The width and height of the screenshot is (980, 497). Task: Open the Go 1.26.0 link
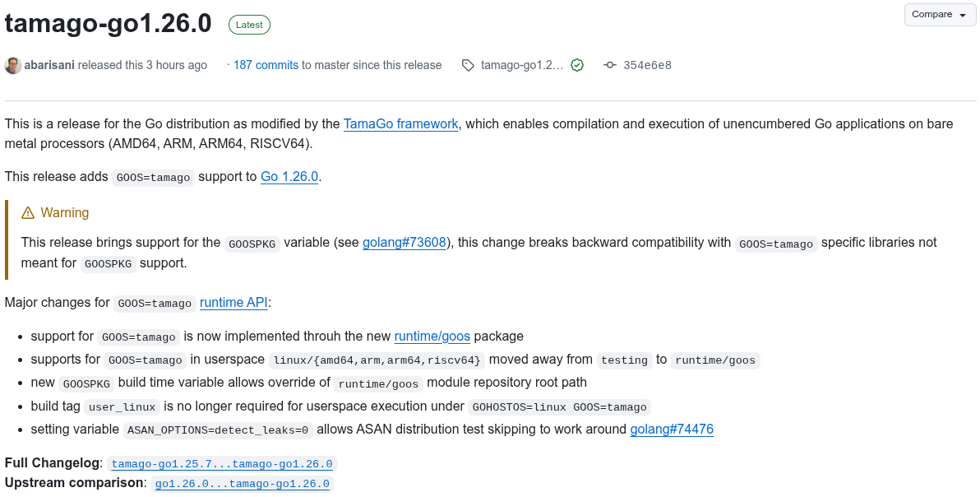(289, 177)
